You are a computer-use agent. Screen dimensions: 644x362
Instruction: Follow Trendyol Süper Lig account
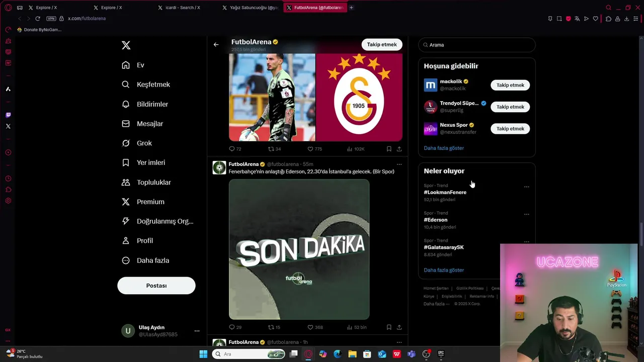(x=510, y=107)
